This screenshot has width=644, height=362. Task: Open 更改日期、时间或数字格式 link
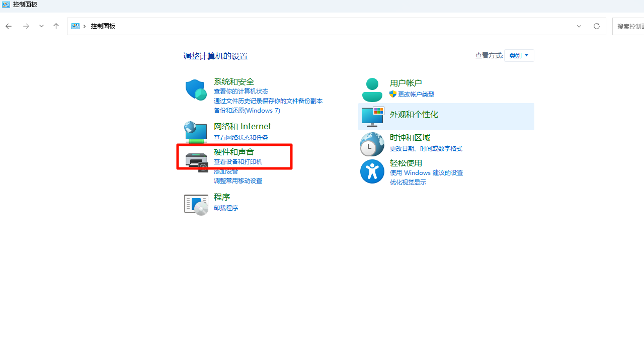point(426,149)
